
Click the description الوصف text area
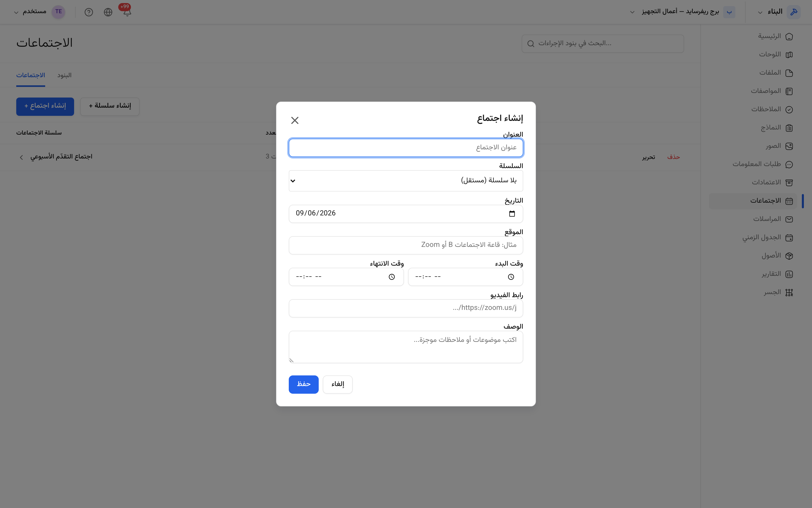click(406, 347)
